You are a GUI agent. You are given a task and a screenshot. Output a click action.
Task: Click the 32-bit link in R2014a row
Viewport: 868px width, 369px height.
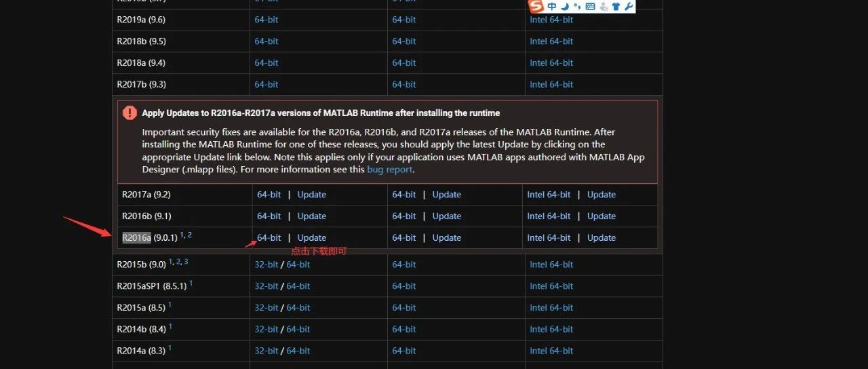[x=267, y=351]
